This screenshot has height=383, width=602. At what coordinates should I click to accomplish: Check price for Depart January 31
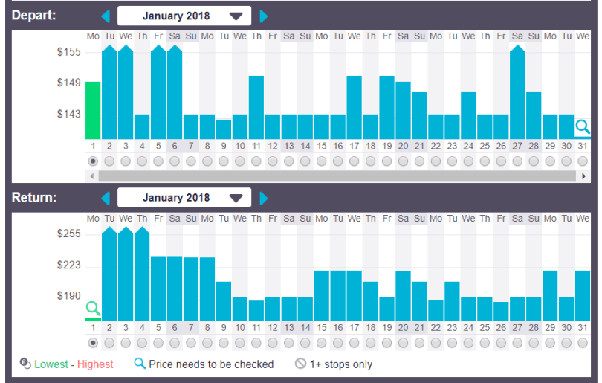tap(582, 127)
